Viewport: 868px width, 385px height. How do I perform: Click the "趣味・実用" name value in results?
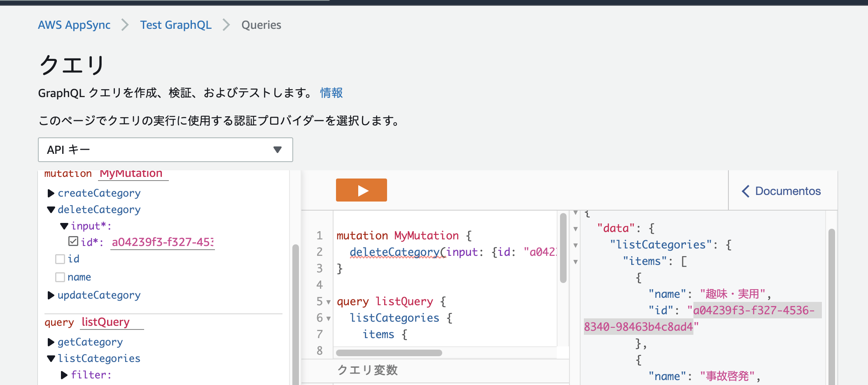pyautogui.click(x=733, y=294)
